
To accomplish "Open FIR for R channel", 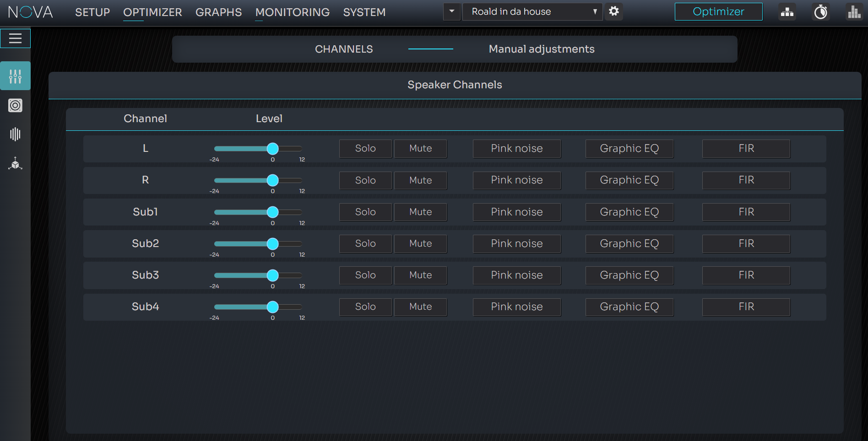I will pyautogui.click(x=746, y=180).
